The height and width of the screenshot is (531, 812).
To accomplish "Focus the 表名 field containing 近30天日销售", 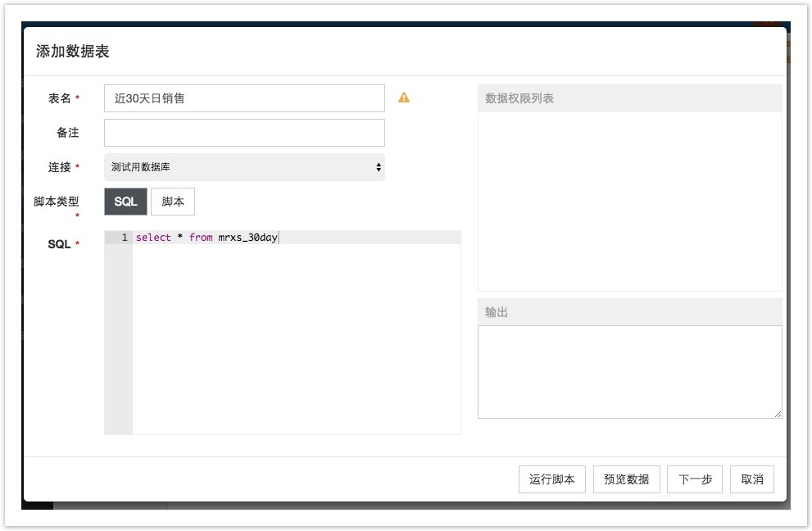I will click(x=244, y=98).
